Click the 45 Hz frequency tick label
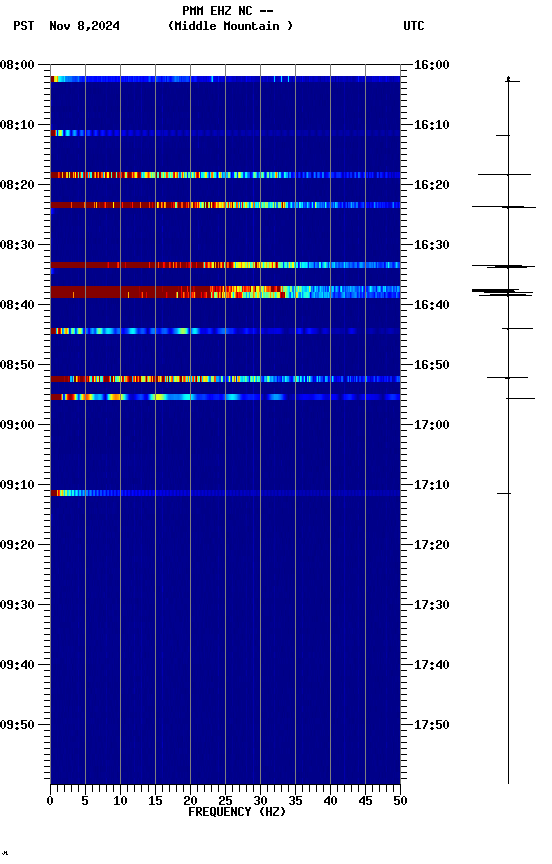 pos(365,801)
